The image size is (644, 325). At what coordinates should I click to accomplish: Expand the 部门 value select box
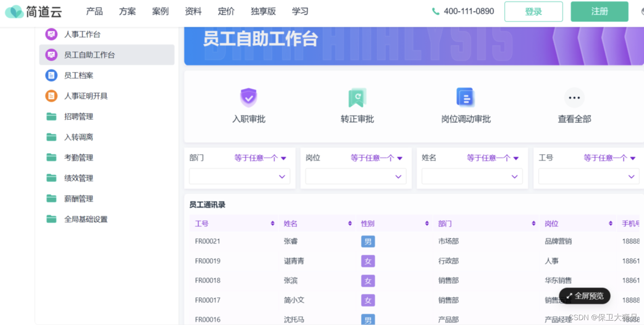click(240, 176)
